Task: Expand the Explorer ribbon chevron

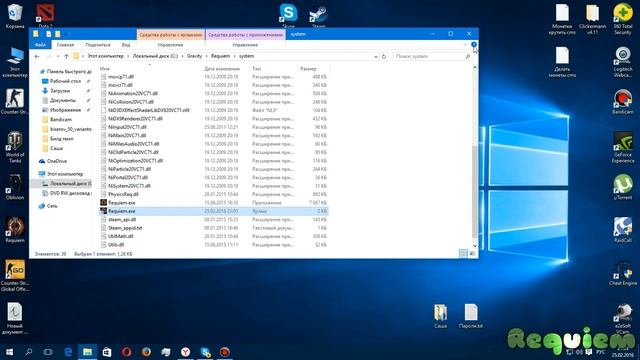Action: 465,44
